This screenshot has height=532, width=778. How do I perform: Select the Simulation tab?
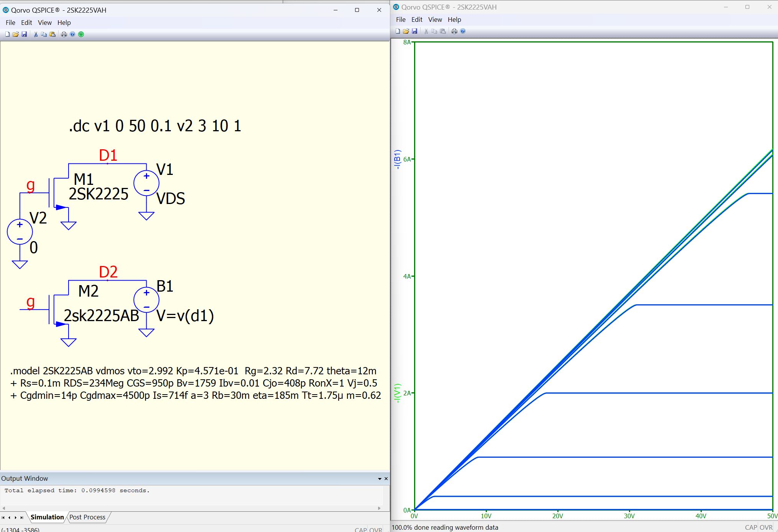47,517
